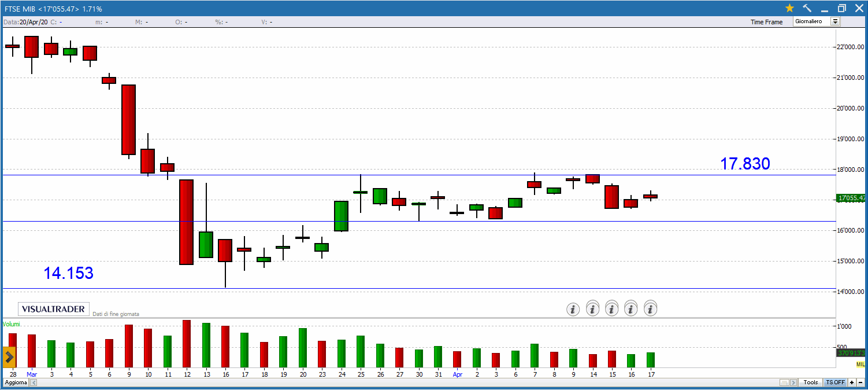Toggle the TS OFF button
This screenshot has height=390, width=868.
point(835,382)
